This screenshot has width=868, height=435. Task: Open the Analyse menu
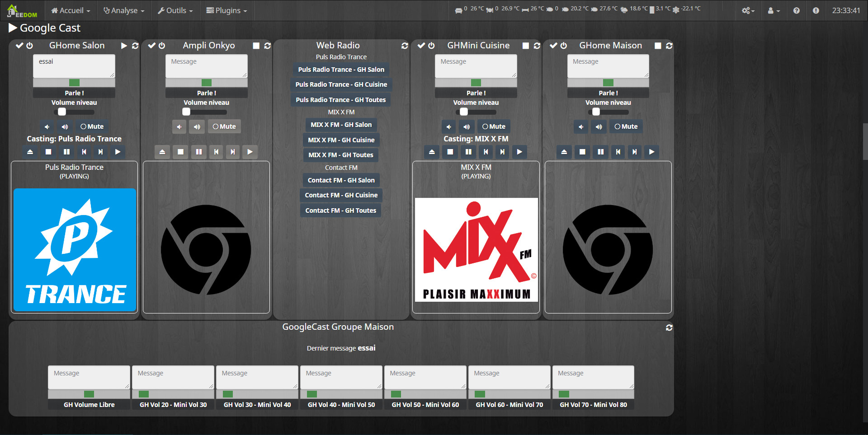(x=124, y=10)
